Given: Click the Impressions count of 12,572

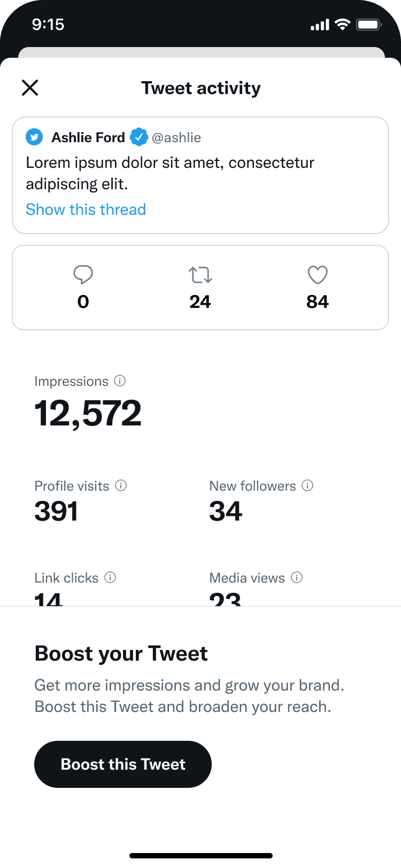Looking at the screenshot, I should pos(88,411).
